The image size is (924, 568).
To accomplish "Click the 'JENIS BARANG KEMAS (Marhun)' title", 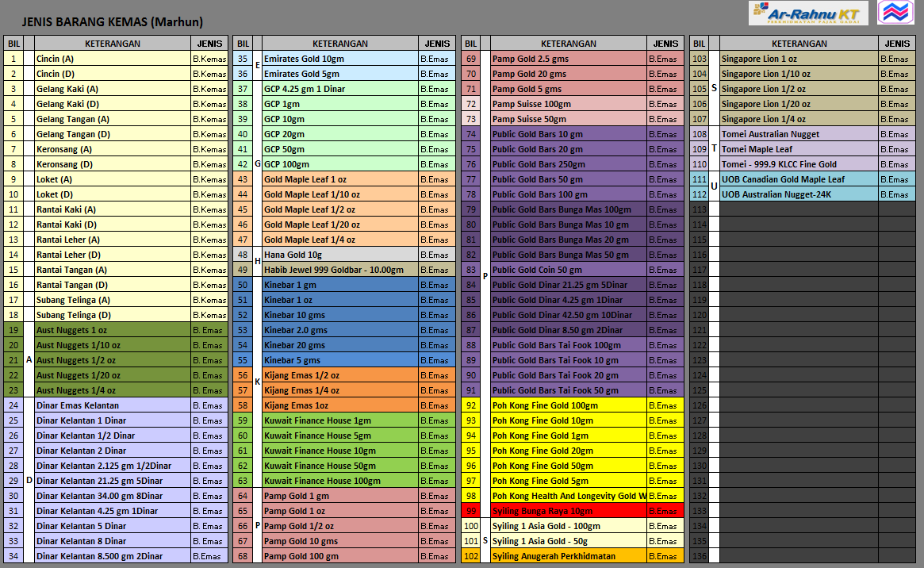I will pyautogui.click(x=113, y=22).
